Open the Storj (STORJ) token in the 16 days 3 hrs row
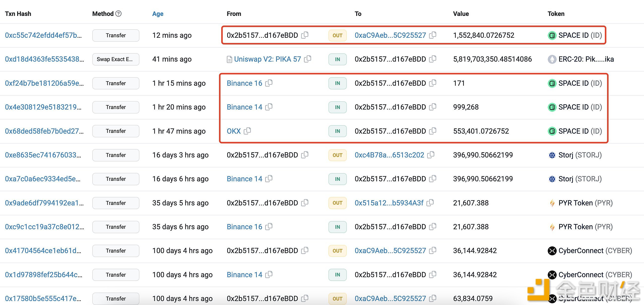This screenshot has height=305, width=644. pos(580,155)
